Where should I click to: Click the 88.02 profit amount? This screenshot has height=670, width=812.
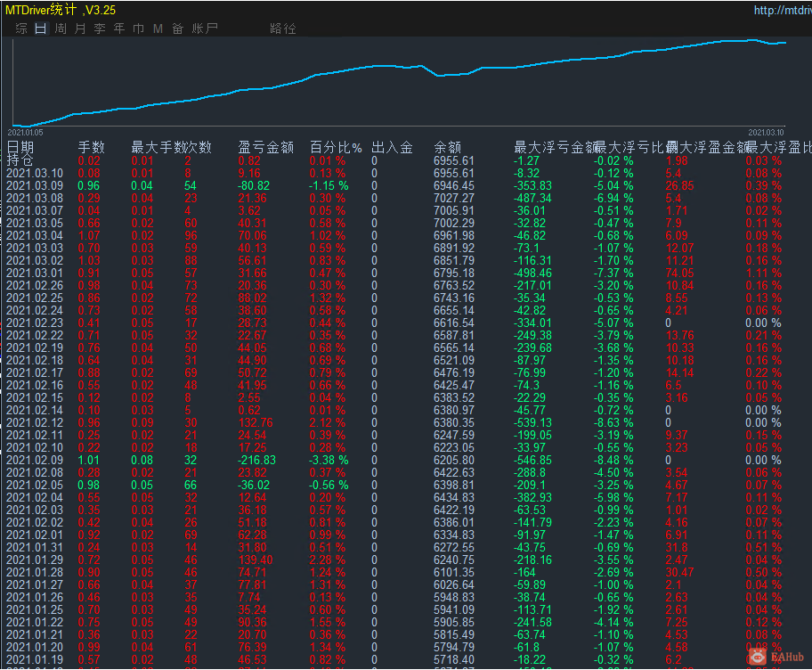252,298
